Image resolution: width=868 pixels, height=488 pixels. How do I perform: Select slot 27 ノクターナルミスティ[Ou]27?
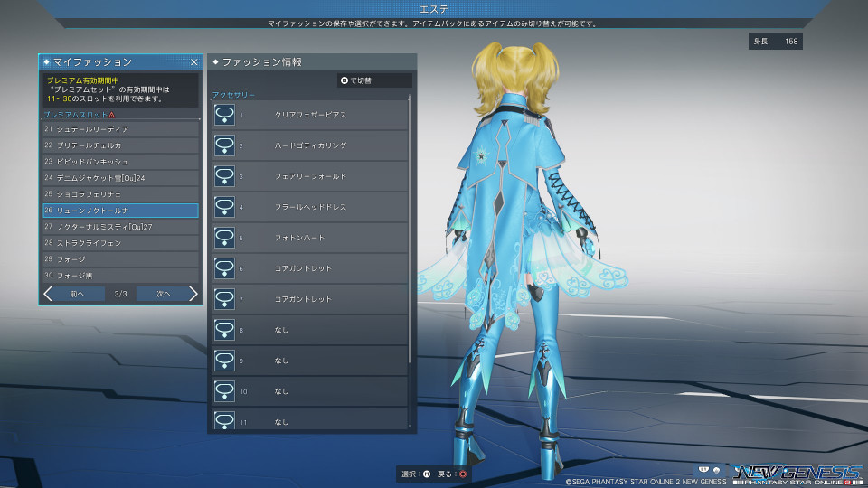120,227
